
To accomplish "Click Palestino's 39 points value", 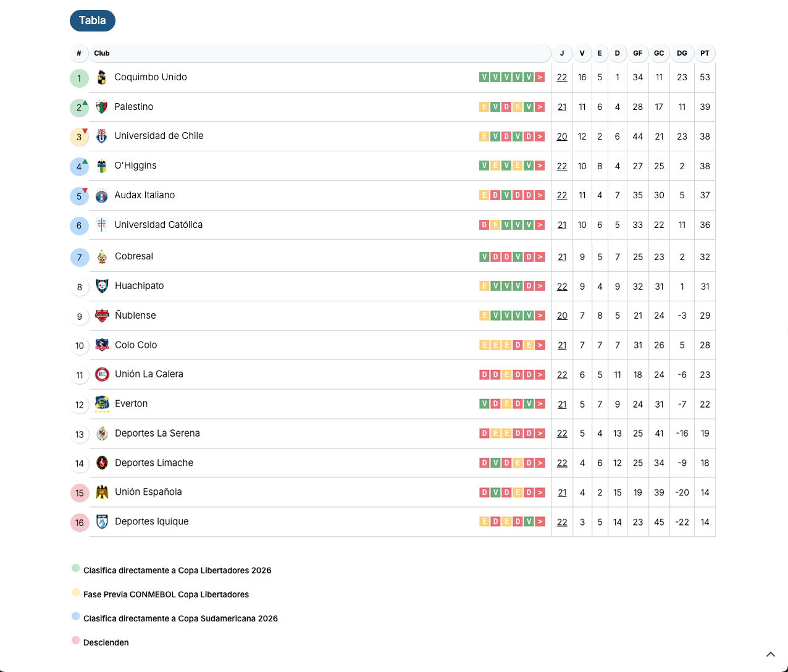I will tap(705, 107).
